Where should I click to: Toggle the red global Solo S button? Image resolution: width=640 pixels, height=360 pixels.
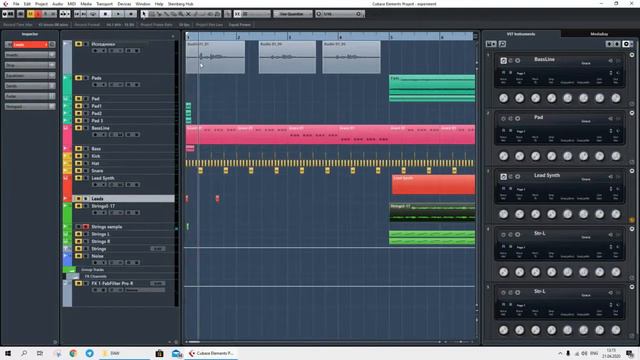point(38,14)
